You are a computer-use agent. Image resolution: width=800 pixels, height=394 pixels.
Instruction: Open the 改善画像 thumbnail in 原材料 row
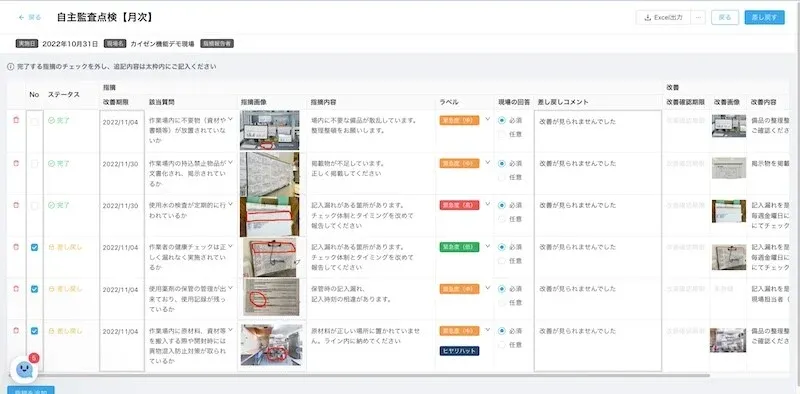pos(728,340)
